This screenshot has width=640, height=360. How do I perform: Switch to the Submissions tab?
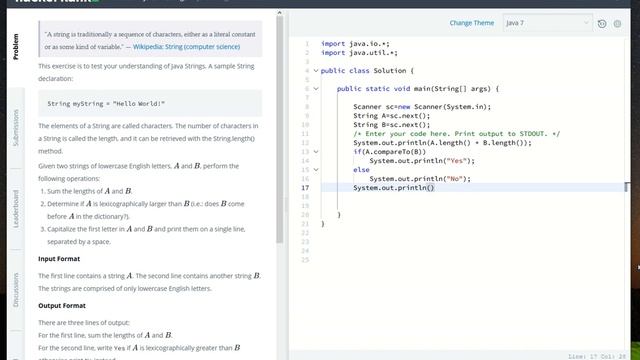16,127
